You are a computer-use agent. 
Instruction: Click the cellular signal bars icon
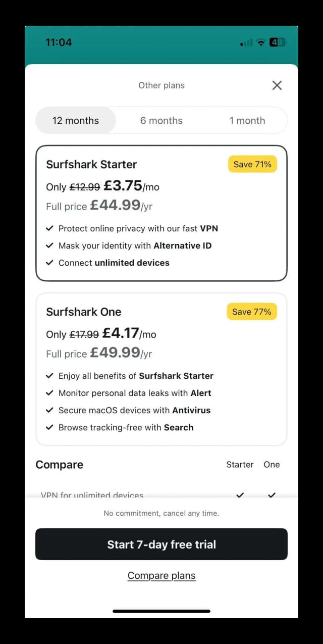246,42
